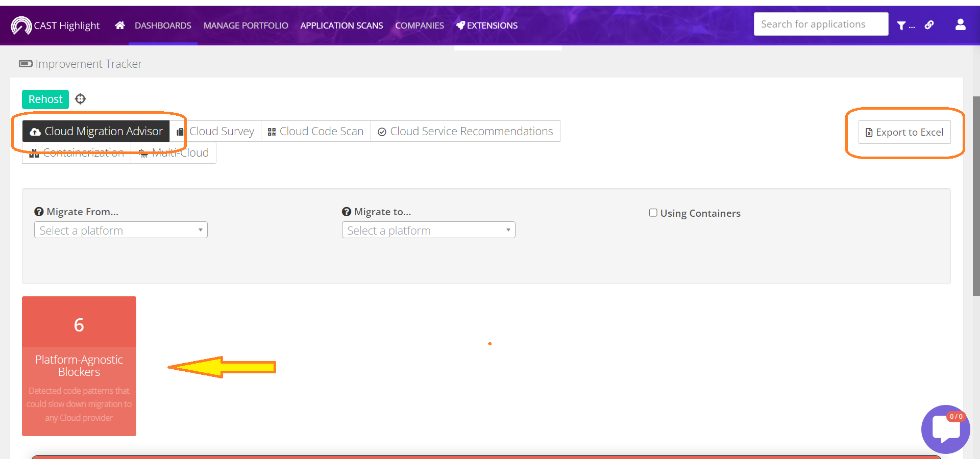Enable the Using Containers checkbox
This screenshot has height=459, width=980.
point(653,213)
